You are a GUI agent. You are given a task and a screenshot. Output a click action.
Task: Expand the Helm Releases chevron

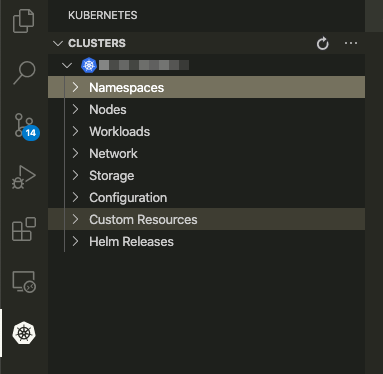pyautogui.click(x=76, y=241)
